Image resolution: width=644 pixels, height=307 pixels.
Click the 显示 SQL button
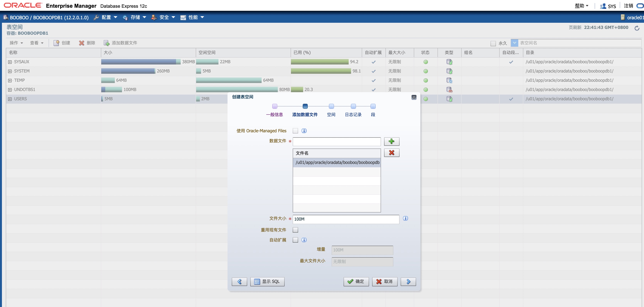267,282
